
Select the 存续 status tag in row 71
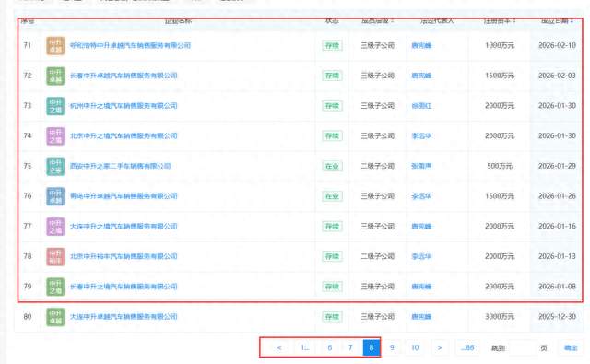click(x=332, y=46)
